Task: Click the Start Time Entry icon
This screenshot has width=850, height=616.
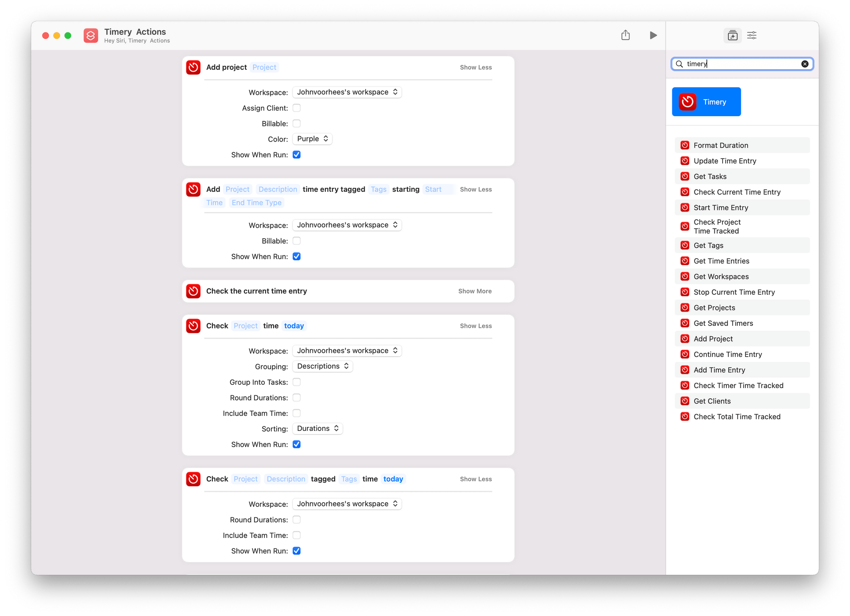Action: (x=685, y=208)
